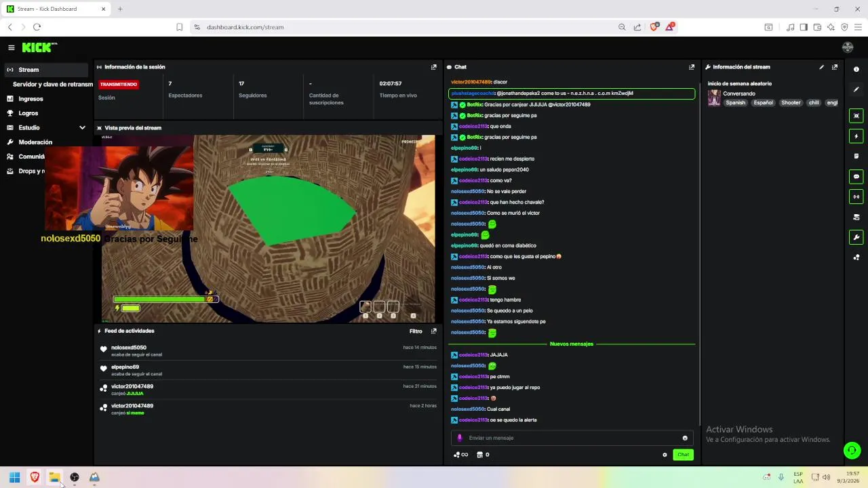Image resolution: width=868 pixels, height=488 pixels.
Task: Toggle stream preview panel icon in right toolbar
Action: (856, 116)
